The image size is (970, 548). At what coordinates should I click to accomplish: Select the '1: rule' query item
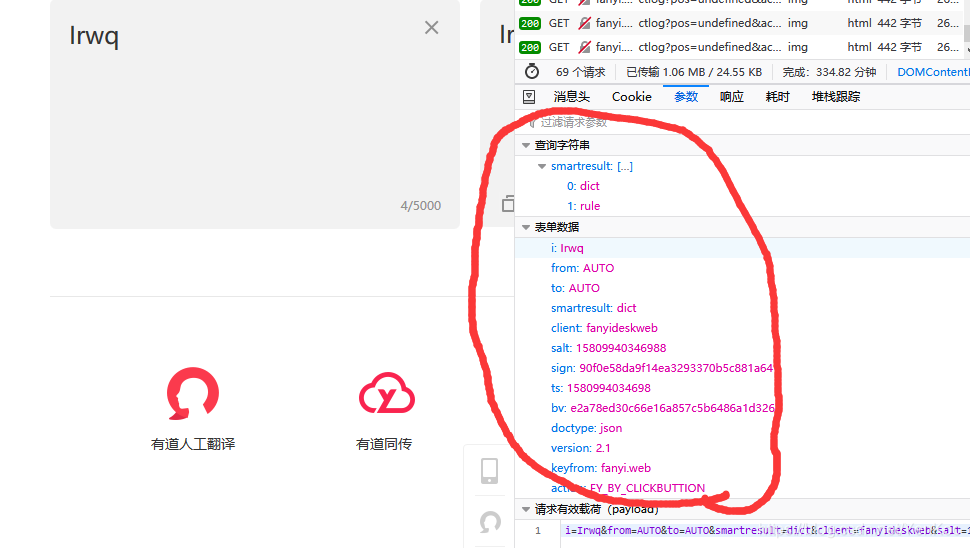(742, 205)
